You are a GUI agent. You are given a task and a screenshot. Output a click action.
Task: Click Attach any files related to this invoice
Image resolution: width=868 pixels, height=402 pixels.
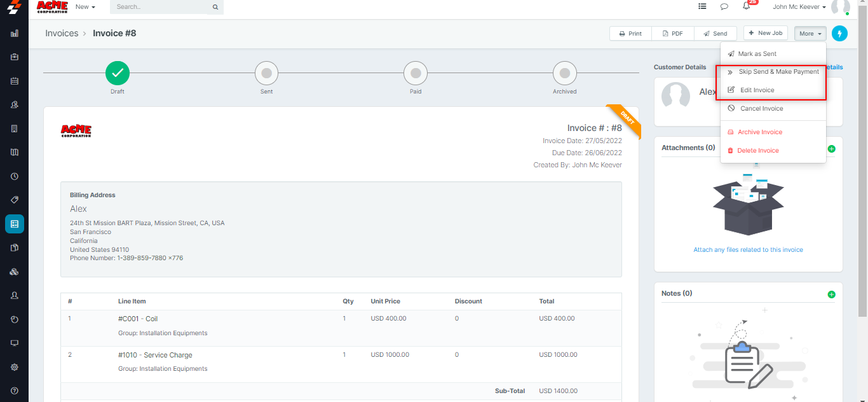click(x=748, y=250)
